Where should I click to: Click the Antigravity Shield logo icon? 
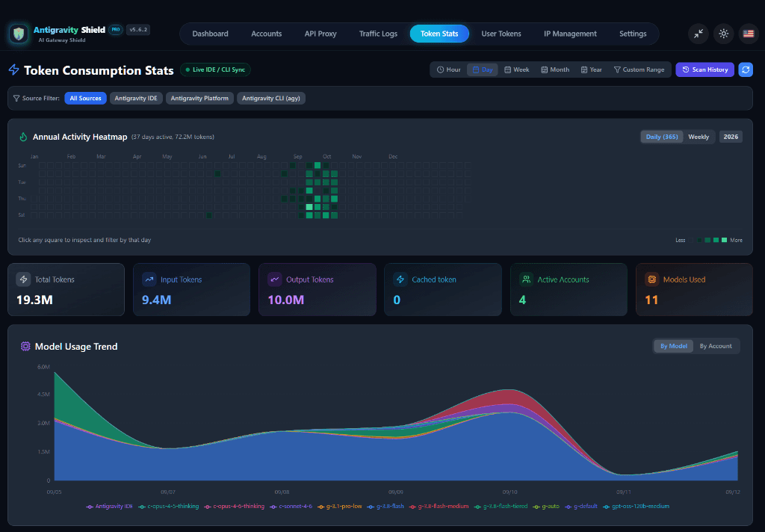tap(19, 34)
